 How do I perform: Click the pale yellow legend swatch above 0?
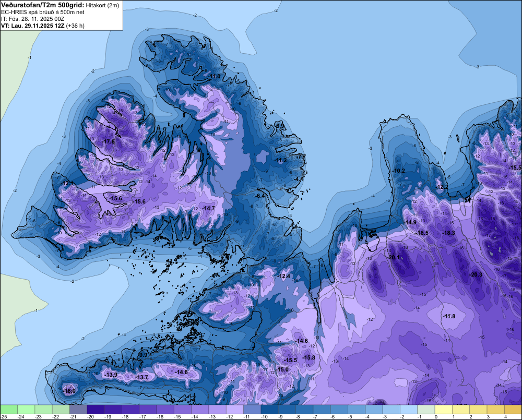[x=443, y=409]
